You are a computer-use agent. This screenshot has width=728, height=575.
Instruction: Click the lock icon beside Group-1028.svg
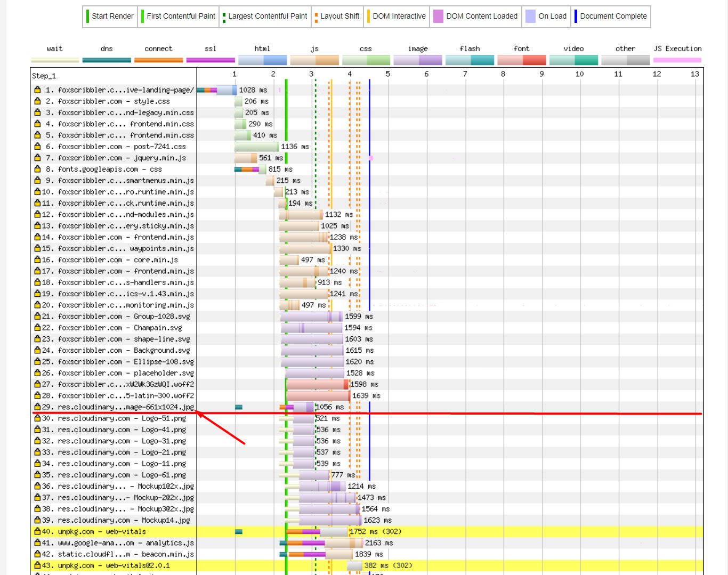click(37, 316)
